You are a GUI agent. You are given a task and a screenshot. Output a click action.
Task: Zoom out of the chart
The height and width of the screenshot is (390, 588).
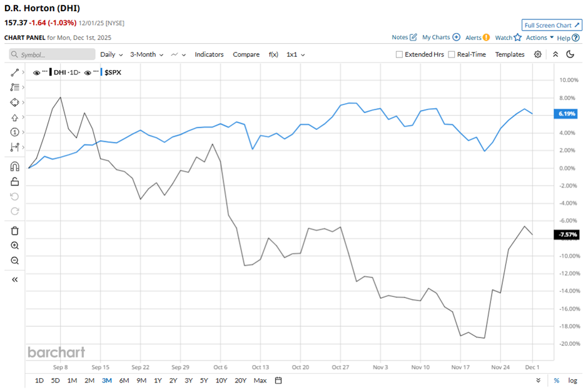pos(15,261)
